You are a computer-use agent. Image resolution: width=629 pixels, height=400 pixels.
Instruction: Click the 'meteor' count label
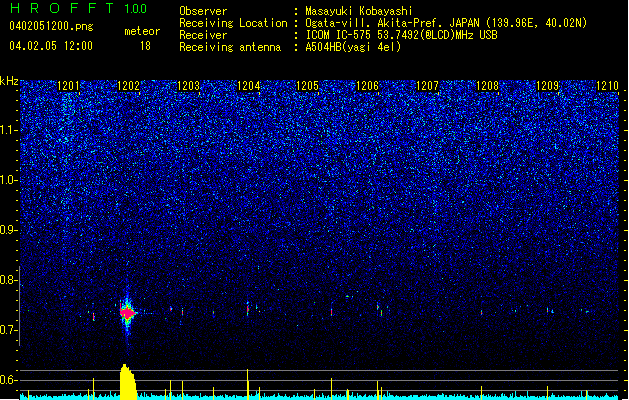click(142, 31)
